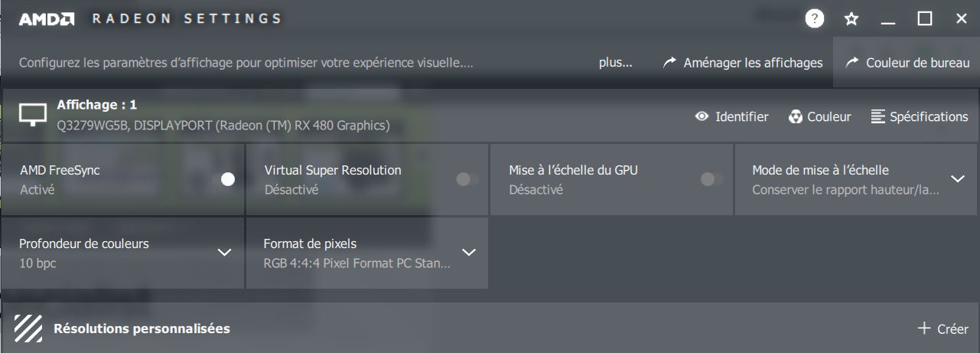This screenshot has height=353, width=980.
Task: Click the Résolutions personnalisées header
Action: pos(142,328)
